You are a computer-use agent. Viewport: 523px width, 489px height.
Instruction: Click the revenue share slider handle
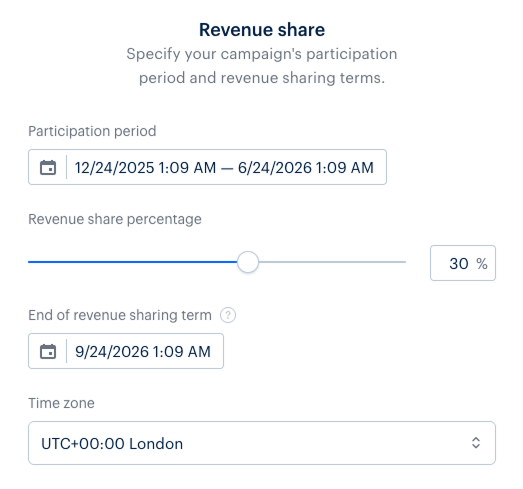(248, 262)
